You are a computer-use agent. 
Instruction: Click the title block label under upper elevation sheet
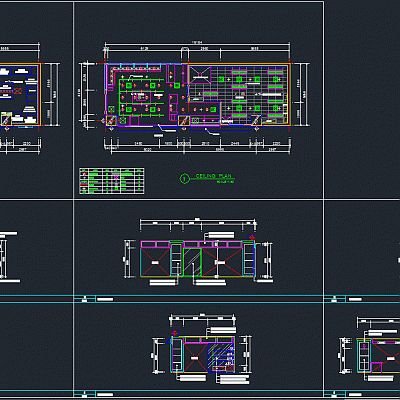click(105, 299)
